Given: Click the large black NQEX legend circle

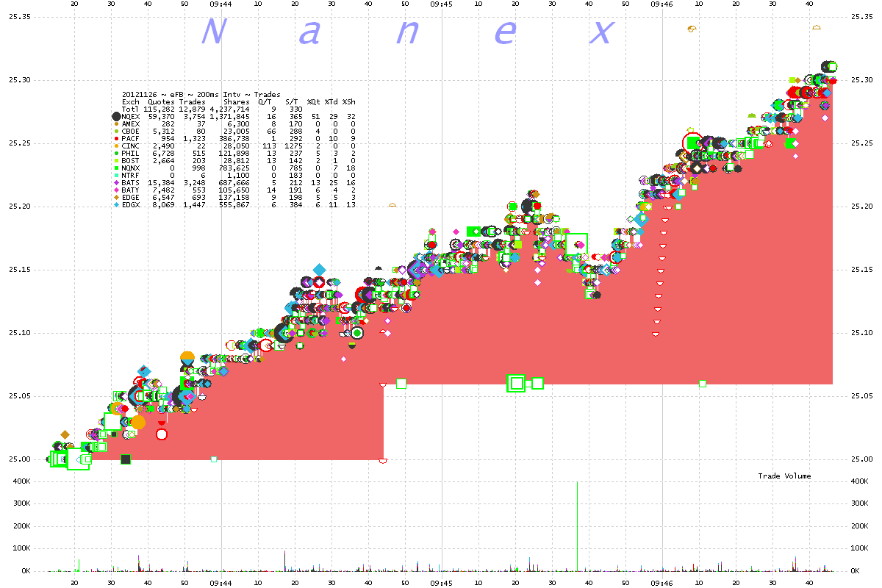Looking at the screenshot, I should pos(116,116).
